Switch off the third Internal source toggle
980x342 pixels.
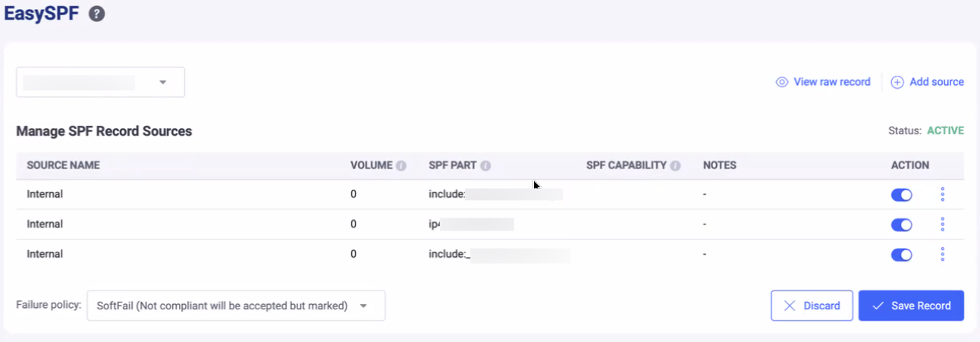point(901,255)
